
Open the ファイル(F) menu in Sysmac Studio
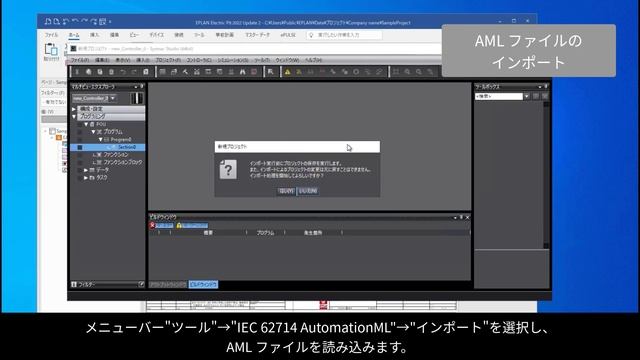click(80, 60)
